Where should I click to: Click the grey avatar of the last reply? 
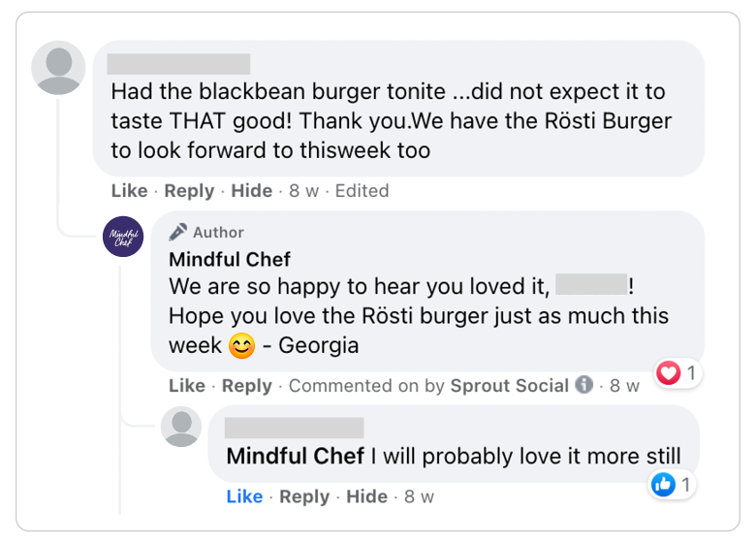coord(181,427)
